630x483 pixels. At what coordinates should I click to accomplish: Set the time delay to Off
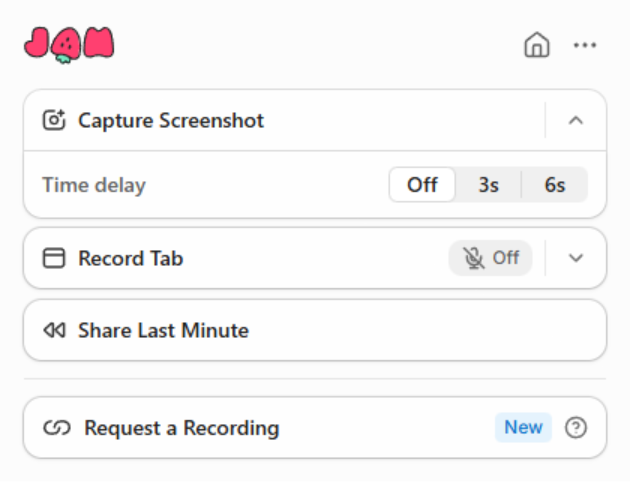422,185
